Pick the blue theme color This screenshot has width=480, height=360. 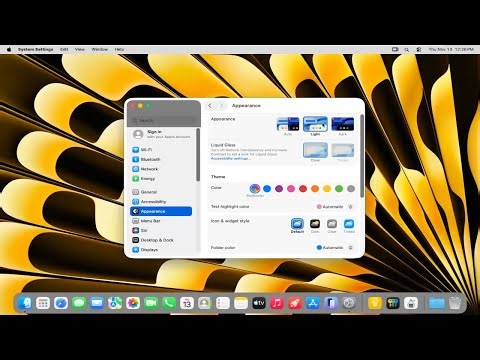(267, 189)
